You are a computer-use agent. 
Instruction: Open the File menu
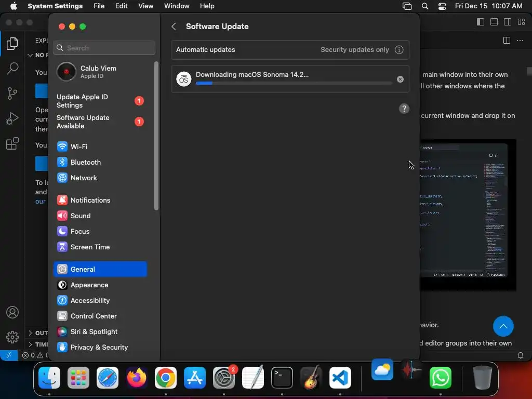click(99, 6)
